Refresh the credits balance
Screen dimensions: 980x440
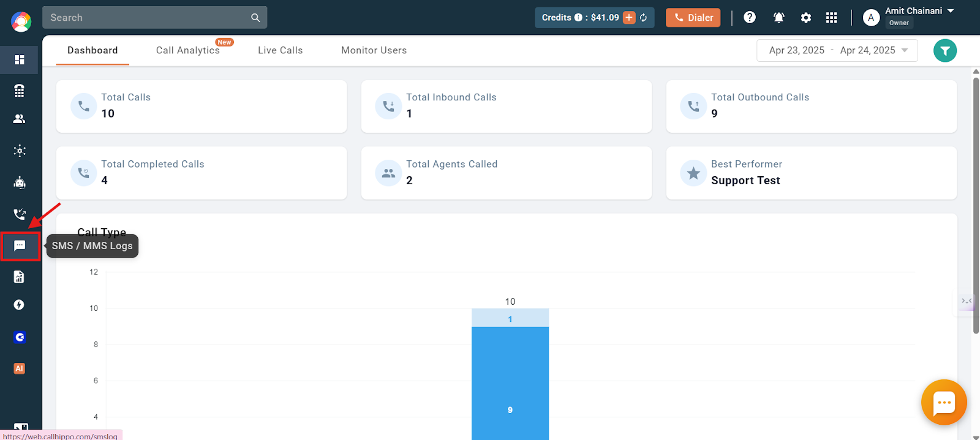[x=644, y=18]
